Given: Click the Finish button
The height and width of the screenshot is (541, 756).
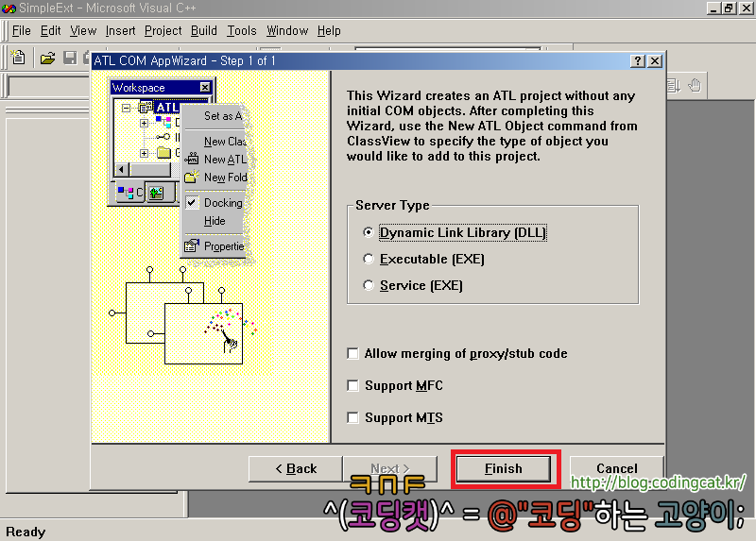Looking at the screenshot, I should 504,468.
